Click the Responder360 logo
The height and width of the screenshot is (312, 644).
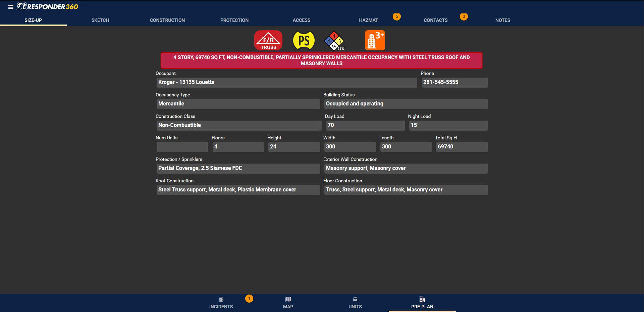coord(47,6)
